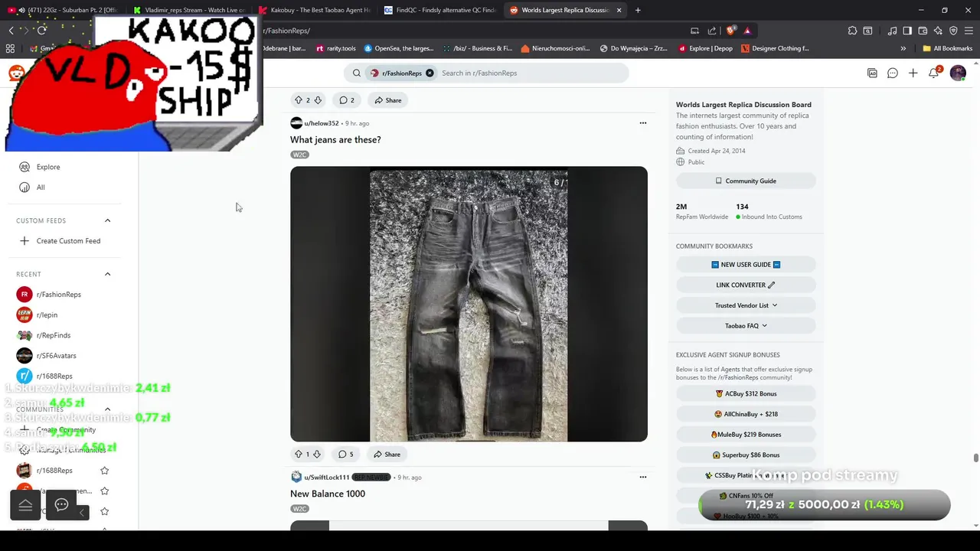This screenshot has width=980, height=551.
Task: Open the Brave Wallet icon
Action: (923, 31)
